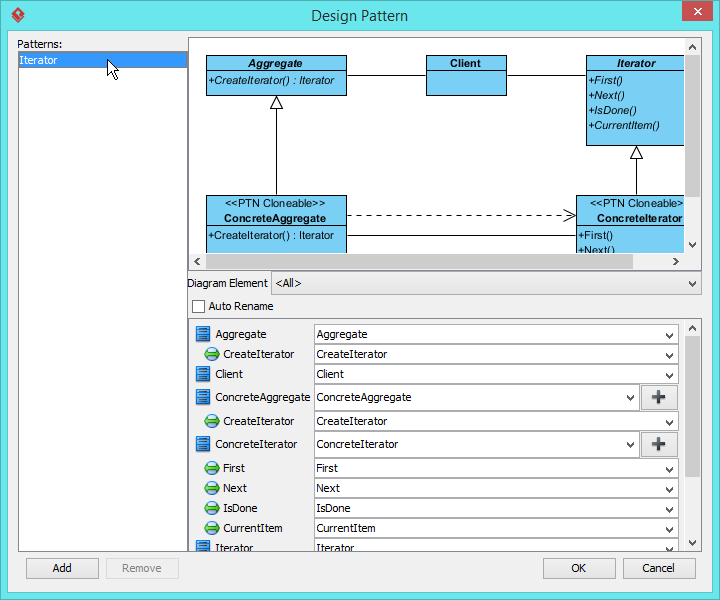
Task: Click the CreateIterator operation icon under Aggregate
Action: (211, 354)
